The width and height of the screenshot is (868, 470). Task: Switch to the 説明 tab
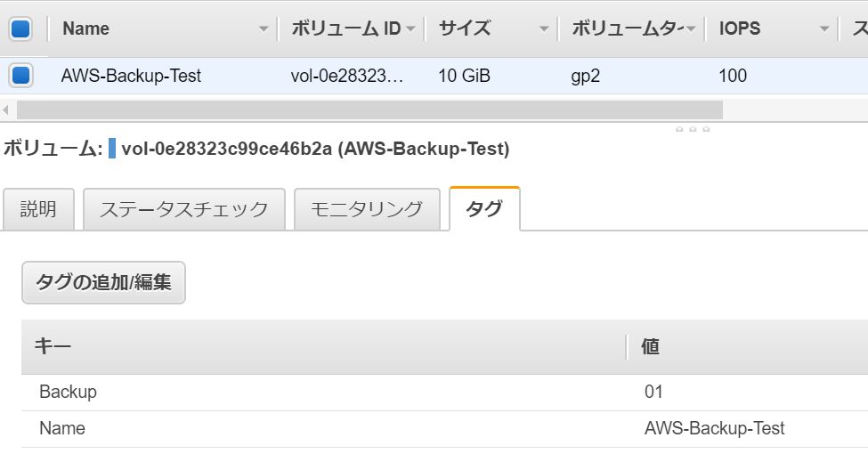click(x=38, y=210)
